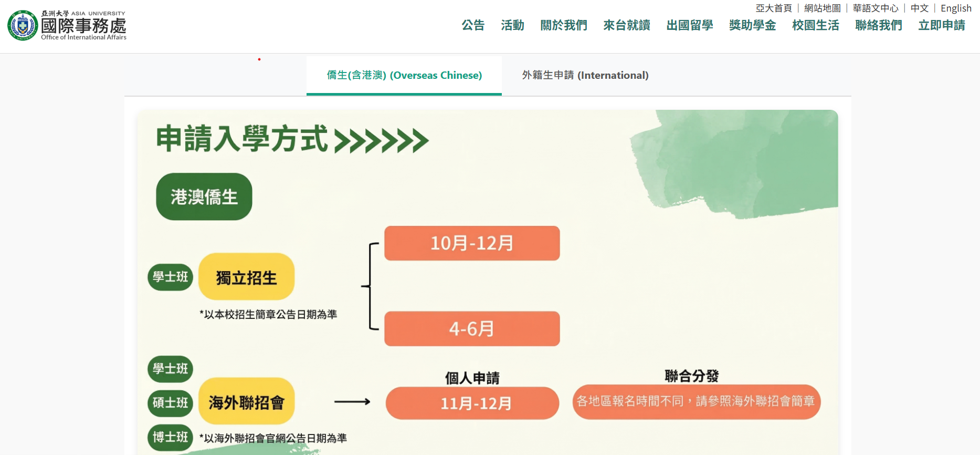Image resolution: width=980 pixels, height=455 pixels.
Task: Click the 4-6月 orange box
Action: [x=472, y=328]
